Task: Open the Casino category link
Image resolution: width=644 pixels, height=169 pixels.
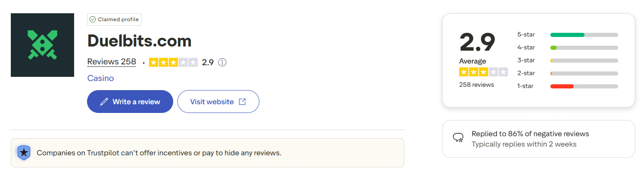Action: (x=100, y=78)
